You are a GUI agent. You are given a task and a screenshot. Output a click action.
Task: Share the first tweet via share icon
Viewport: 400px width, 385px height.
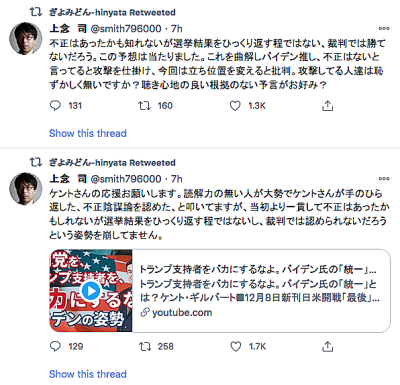pos(327,106)
